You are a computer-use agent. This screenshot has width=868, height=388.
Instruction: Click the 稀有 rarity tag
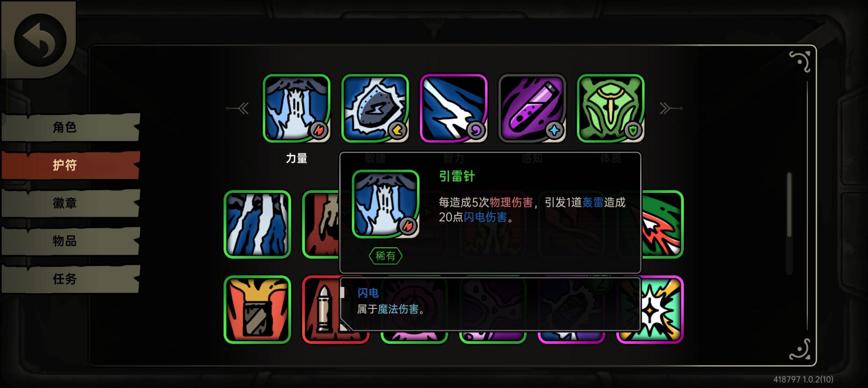point(385,256)
